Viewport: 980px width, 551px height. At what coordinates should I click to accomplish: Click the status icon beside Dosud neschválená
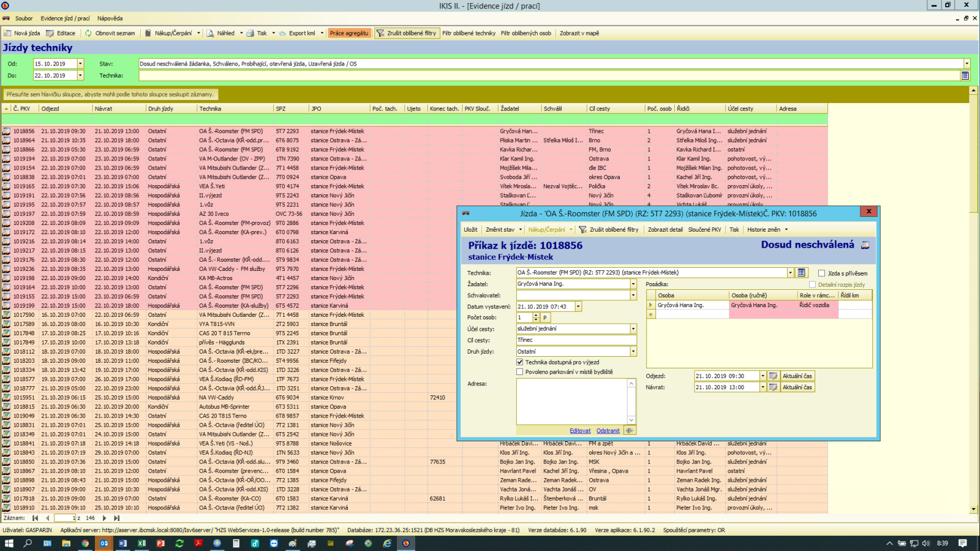(865, 245)
